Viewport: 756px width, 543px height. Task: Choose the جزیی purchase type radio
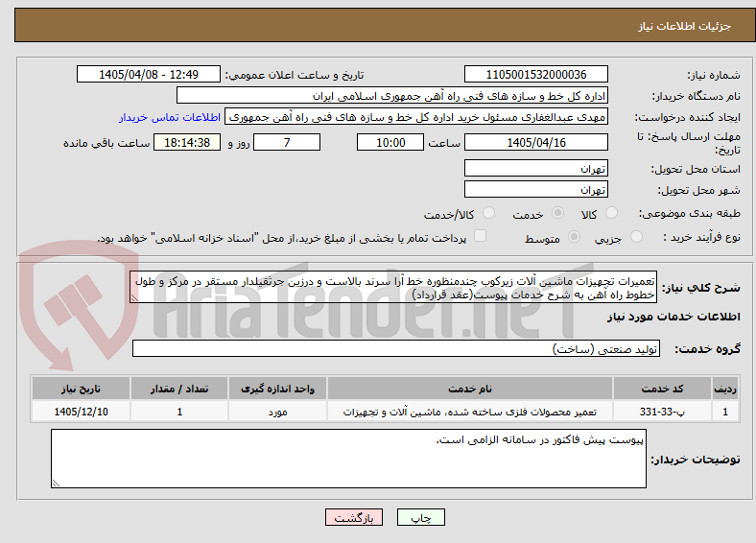coord(636,236)
